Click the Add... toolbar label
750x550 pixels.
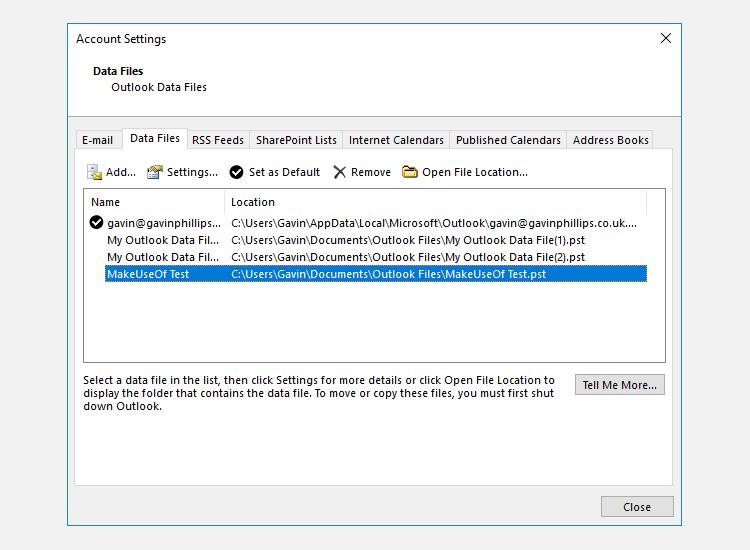click(x=121, y=172)
